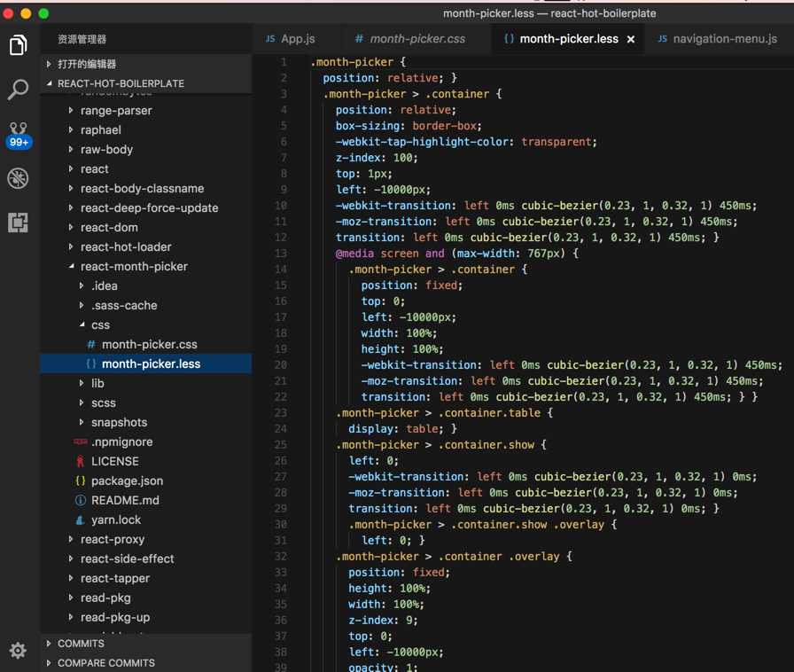Click the Manage gear icon
The image size is (794, 672).
click(x=18, y=651)
